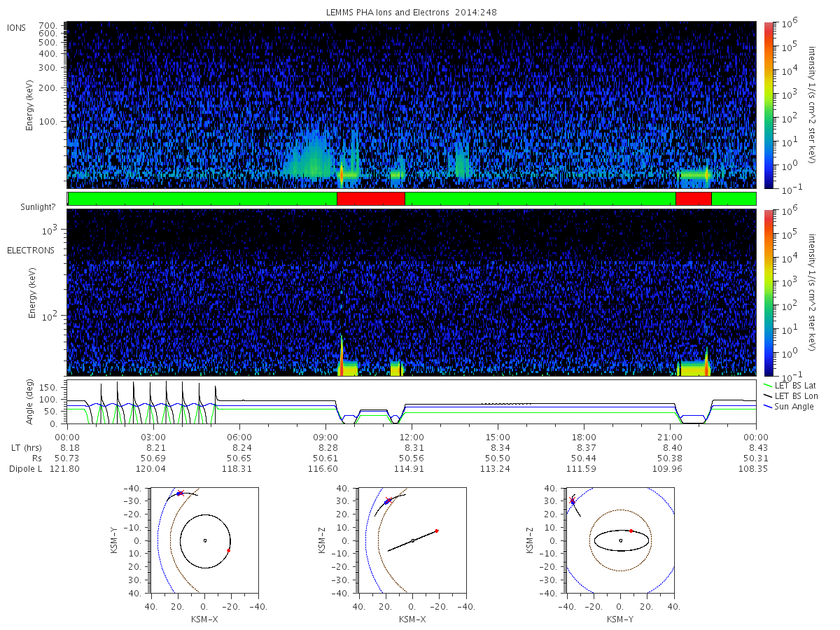
Task: Click the blue spacecraft marker in KSM-Y/KSM-Z plot
Action: (573, 502)
